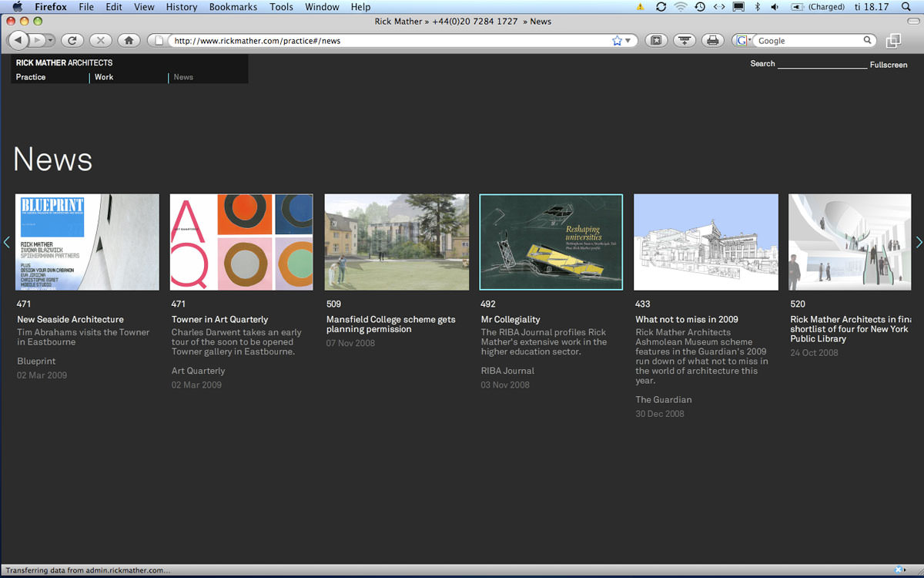Open the View menu
This screenshot has height=578, width=924.
pyautogui.click(x=144, y=7)
